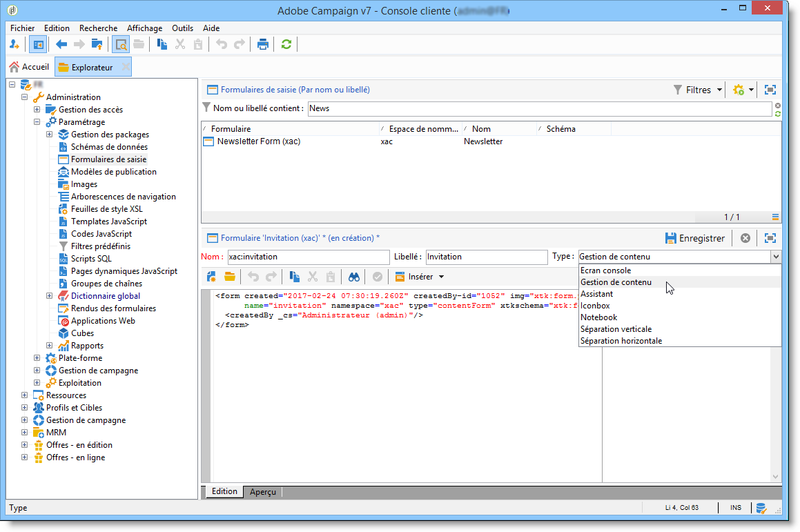Expand the Rapports tree node

[x=50, y=345]
